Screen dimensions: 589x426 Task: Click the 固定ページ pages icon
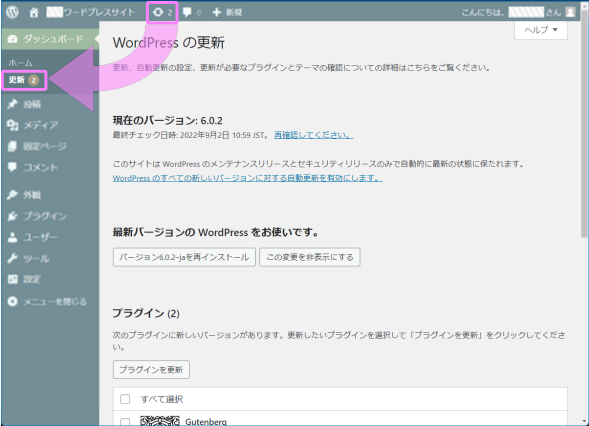pyautogui.click(x=13, y=146)
